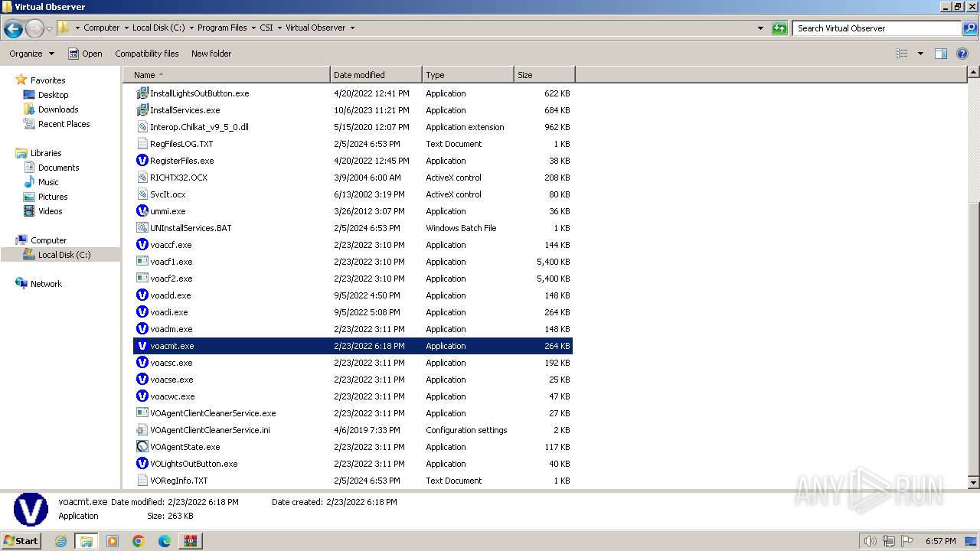Expand the arrow after Virtual Observer breadcrumb

point(352,28)
